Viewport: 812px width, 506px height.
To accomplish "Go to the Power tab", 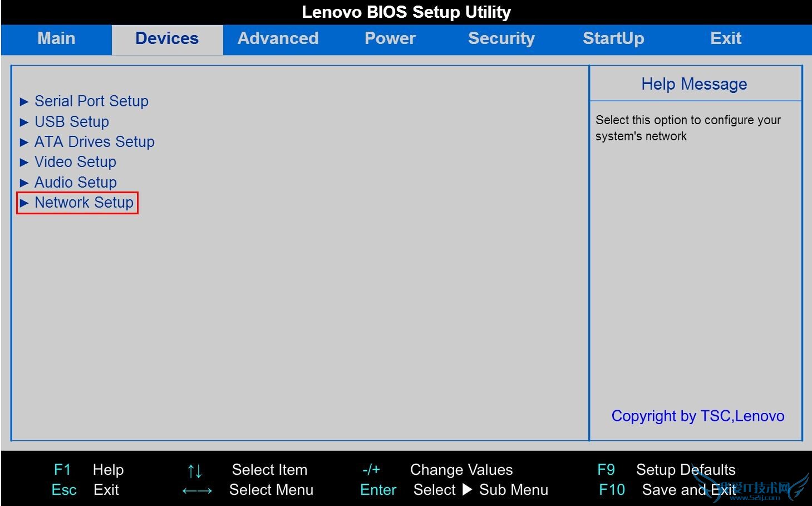I will tap(390, 38).
